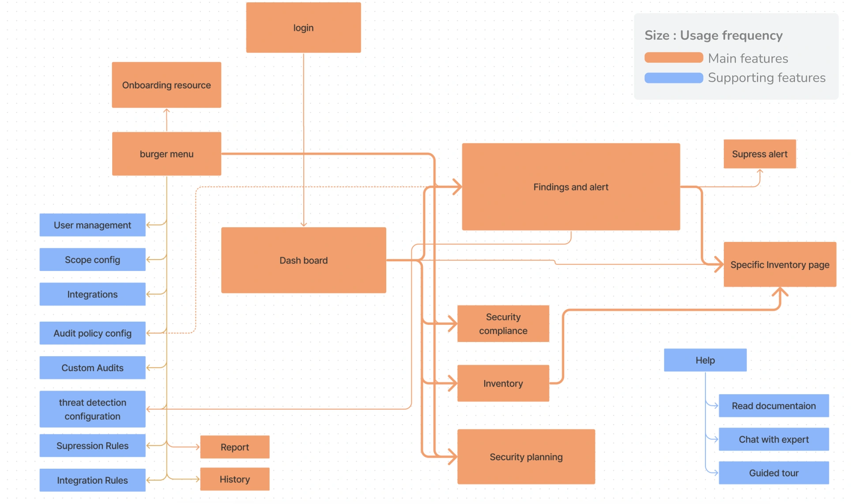Click the Security compliance box
Image resolution: width=851 pixels, height=504 pixels.
pos(503,323)
